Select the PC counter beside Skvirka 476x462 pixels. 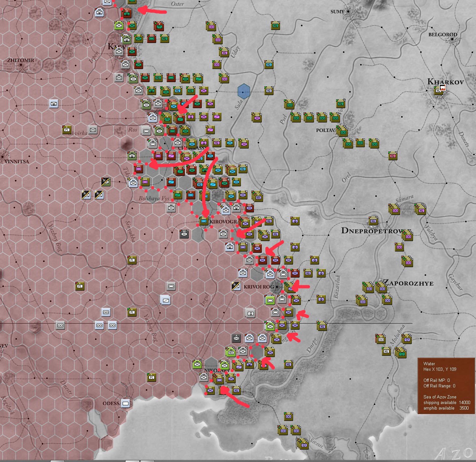(x=67, y=130)
